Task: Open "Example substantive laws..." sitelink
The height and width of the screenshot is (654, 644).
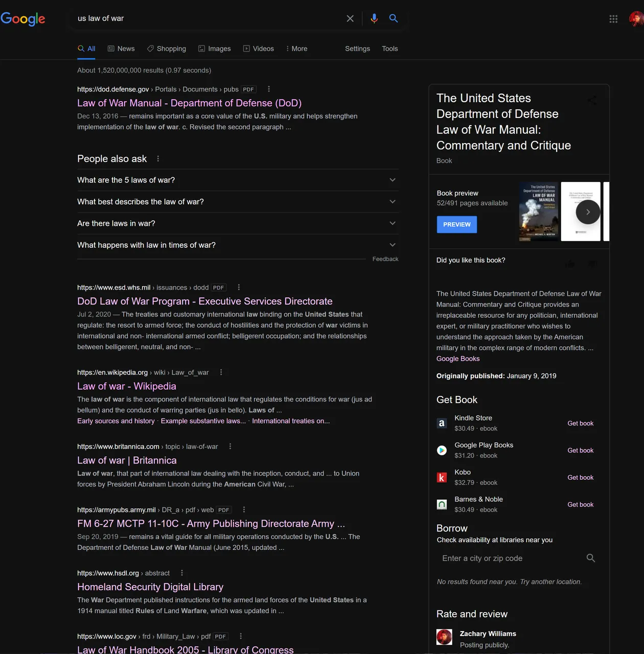Action: [203, 421]
